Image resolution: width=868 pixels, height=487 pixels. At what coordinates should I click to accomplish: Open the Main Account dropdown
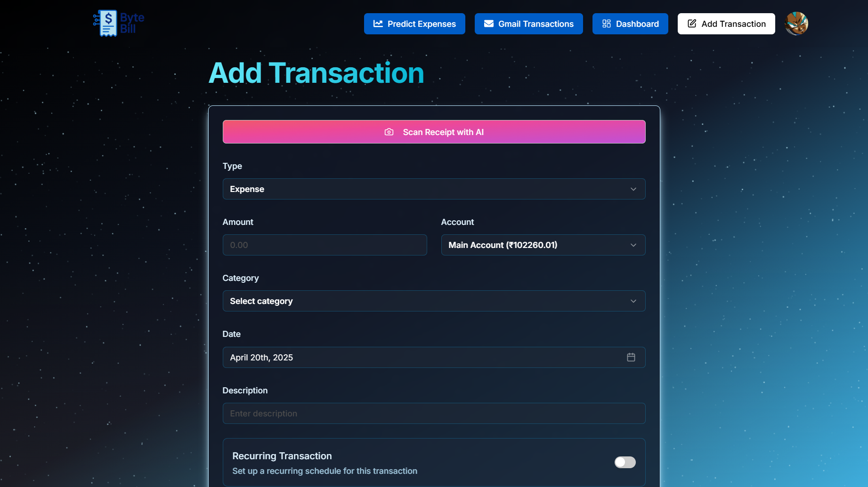pos(543,245)
